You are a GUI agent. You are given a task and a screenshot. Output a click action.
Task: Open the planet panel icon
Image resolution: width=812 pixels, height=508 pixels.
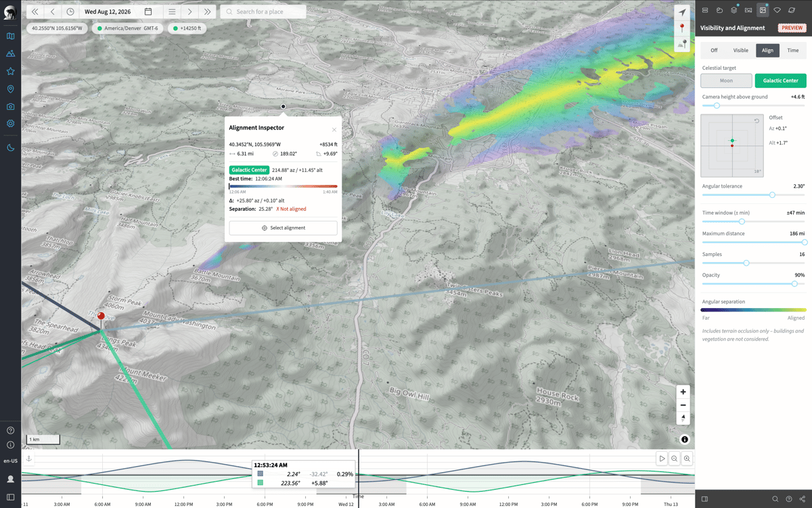pyautogui.click(x=791, y=10)
